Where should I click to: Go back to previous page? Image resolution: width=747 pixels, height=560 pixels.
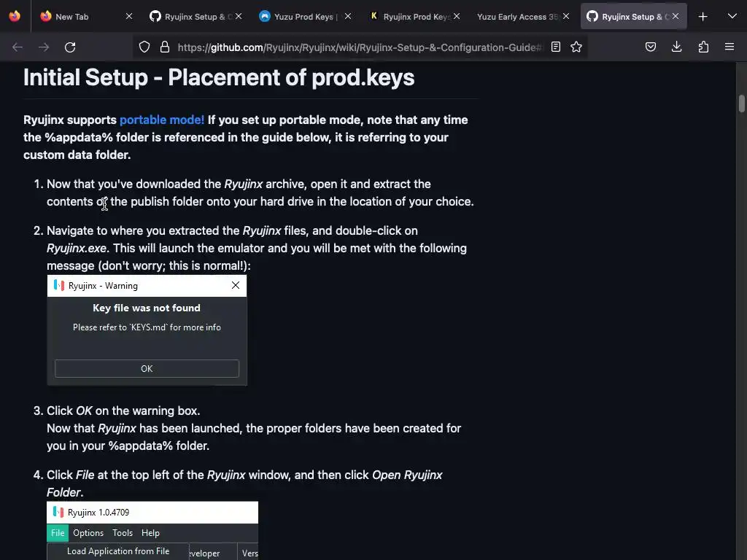18,47
